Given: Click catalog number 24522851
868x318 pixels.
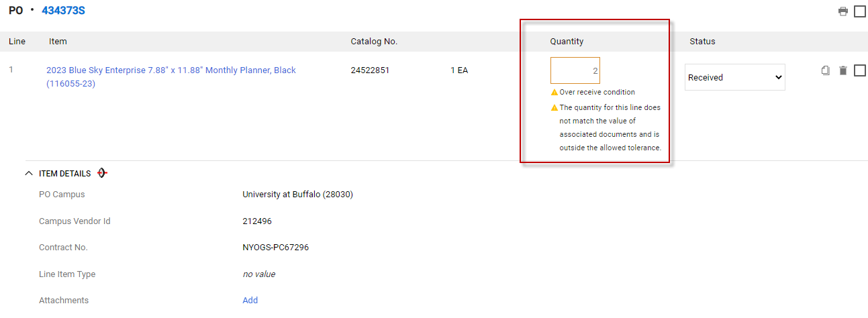Looking at the screenshot, I should (x=370, y=70).
